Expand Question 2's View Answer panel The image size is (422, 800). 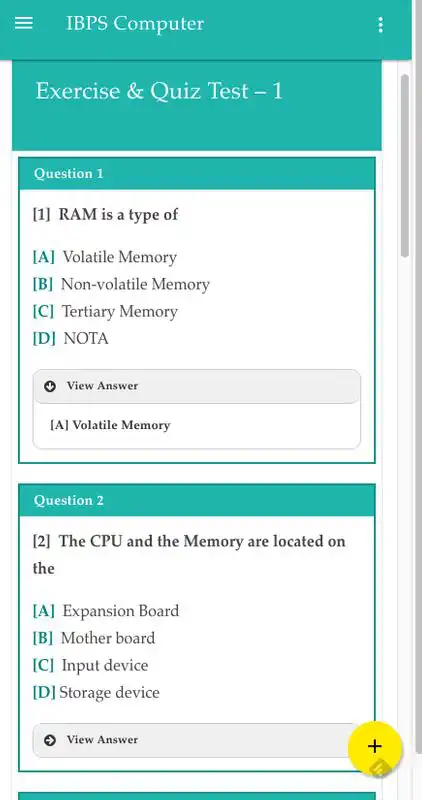[x=196, y=740]
